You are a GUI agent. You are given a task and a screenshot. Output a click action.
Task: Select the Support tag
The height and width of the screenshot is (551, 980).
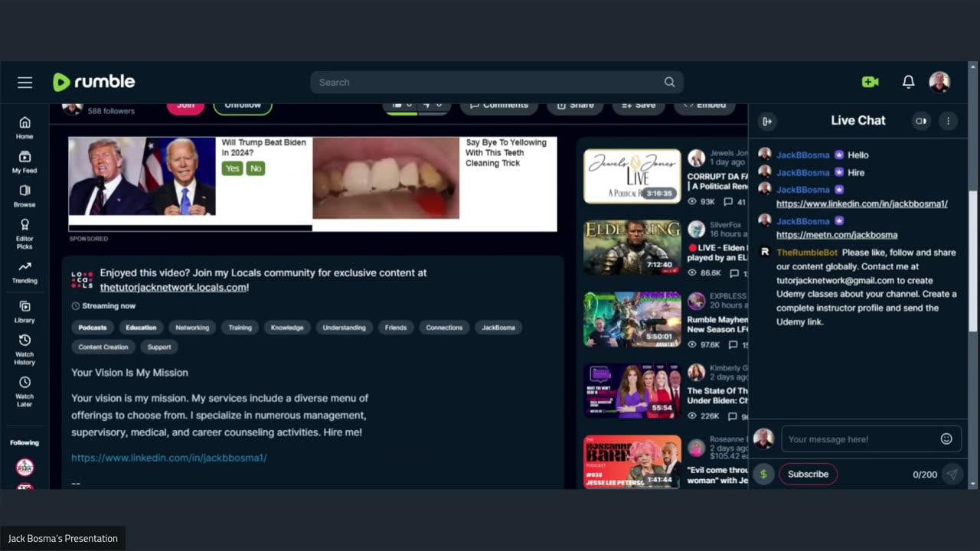159,347
